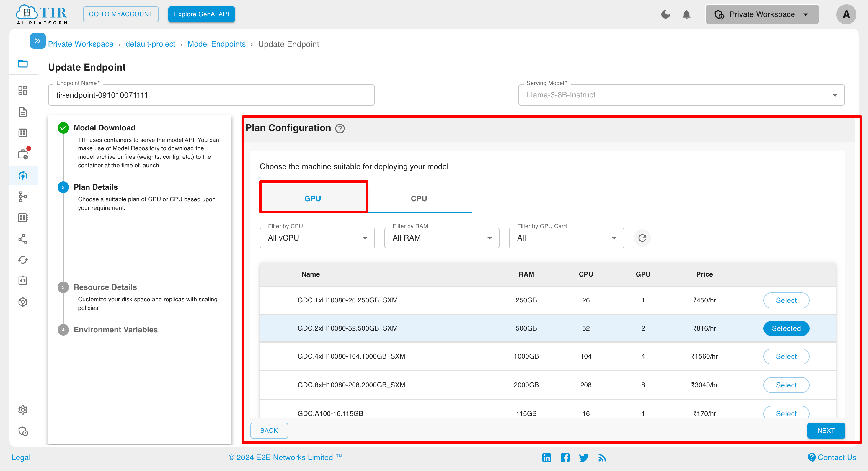
Task: Click NEXT to proceed to Resource Details
Action: (x=826, y=430)
